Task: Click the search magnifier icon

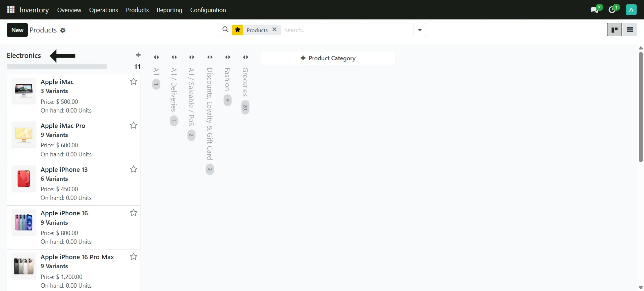Action: 225,30
